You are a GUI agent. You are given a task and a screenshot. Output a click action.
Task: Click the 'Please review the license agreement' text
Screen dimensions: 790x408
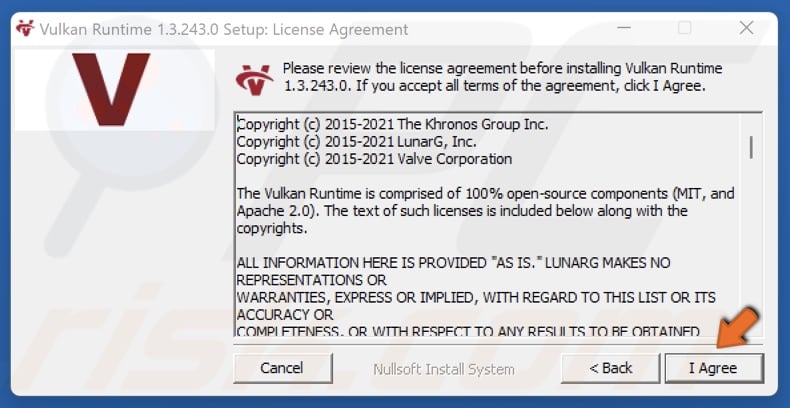coord(502,77)
